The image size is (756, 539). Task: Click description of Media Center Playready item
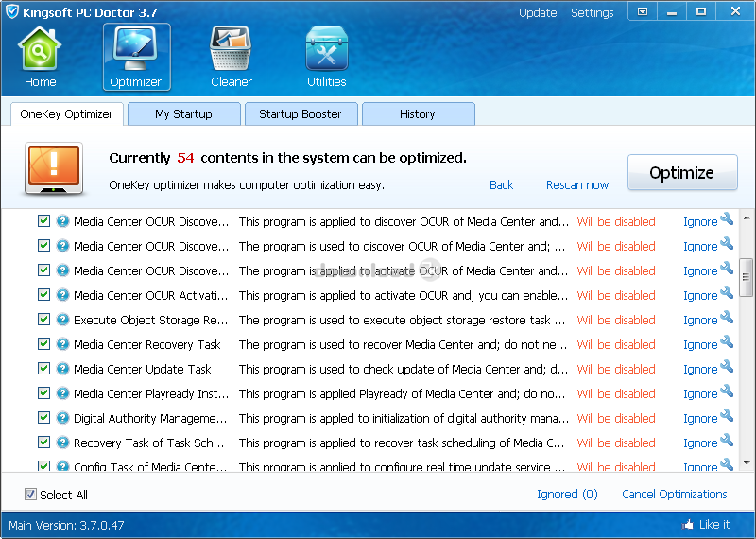403,393
